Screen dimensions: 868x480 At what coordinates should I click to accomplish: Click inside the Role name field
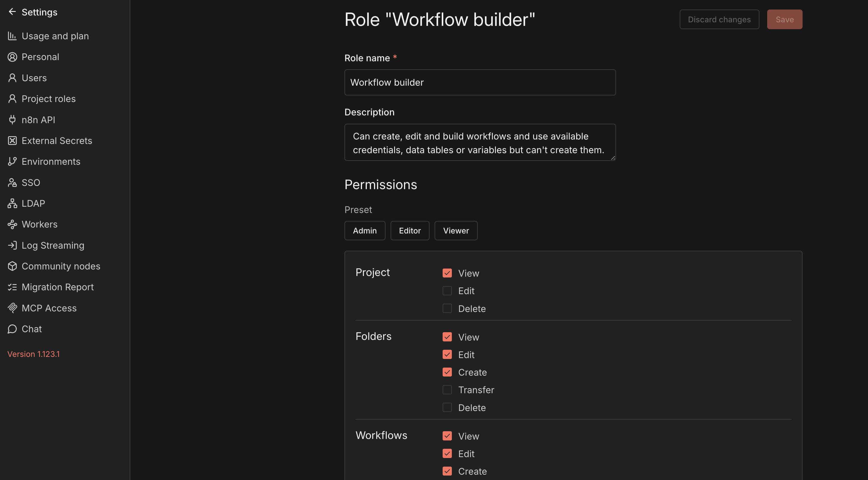click(480, 82)
